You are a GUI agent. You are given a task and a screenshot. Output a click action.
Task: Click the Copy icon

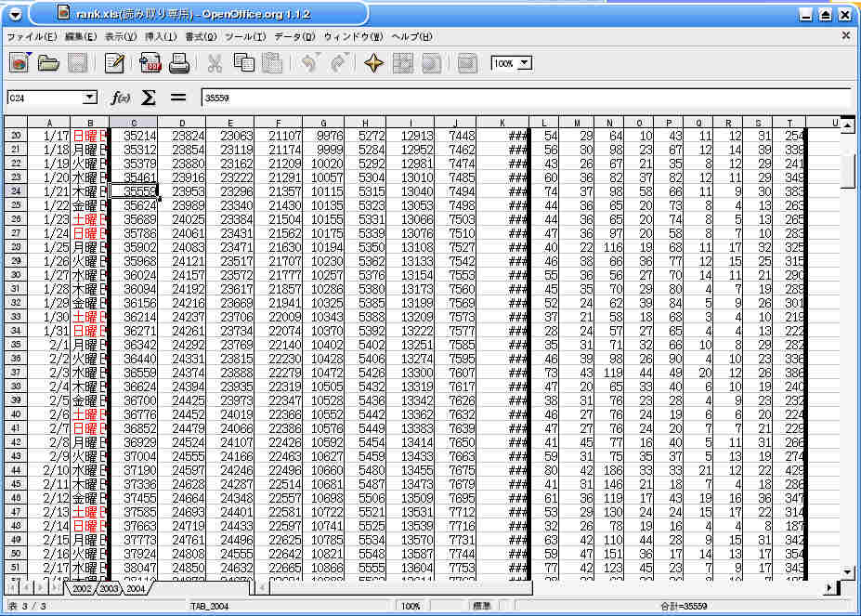point(243,63)
